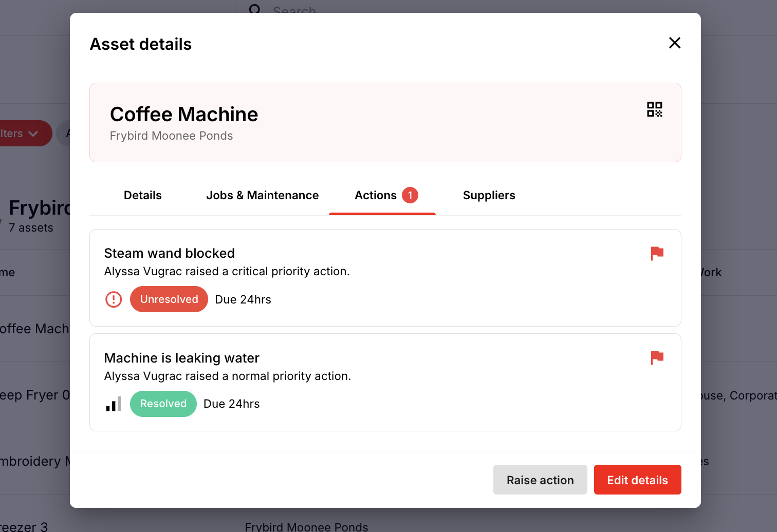
Task: Open the Machine is leaking water action
Action: click(385, 383)
